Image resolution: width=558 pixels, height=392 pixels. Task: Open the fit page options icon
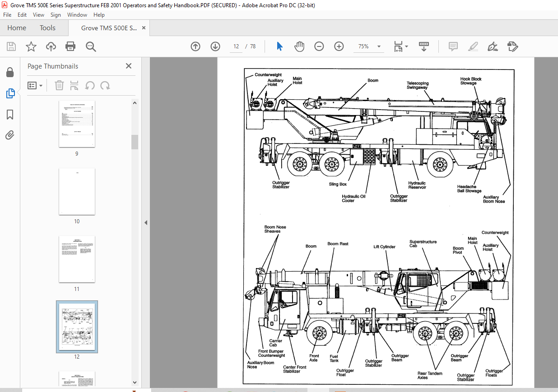(398, 46)
